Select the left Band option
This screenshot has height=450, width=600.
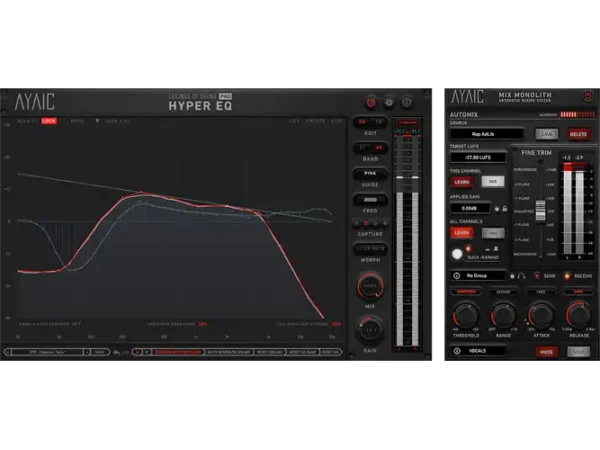[x=362, y=148]
